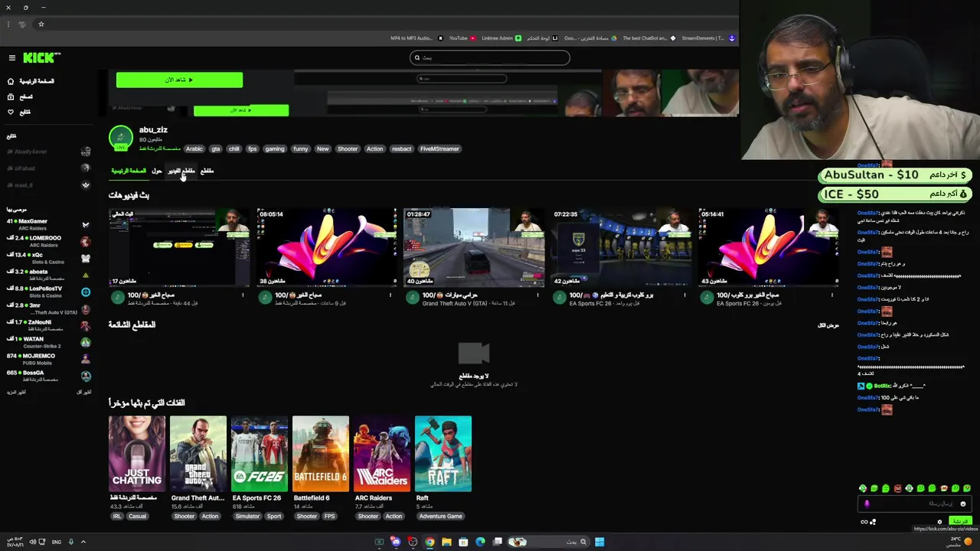Open the 07:22:35 video thumbnail
The width and height of the screenshot is (980, 551).
click(x=621, y=247)
